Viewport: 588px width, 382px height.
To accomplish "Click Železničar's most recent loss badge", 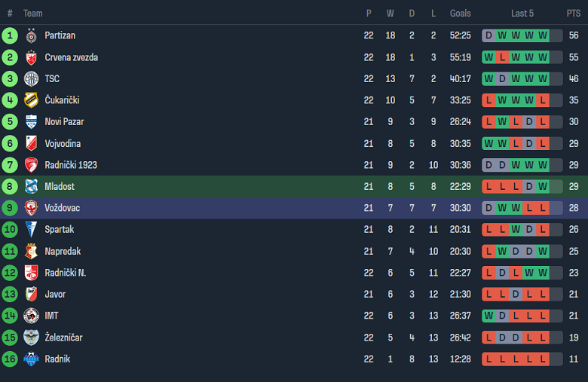I will click(x=543, y=338).
